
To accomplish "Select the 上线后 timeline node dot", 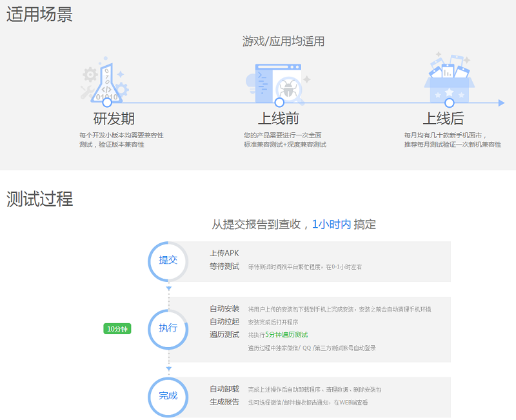I will [x=450, y=103].
